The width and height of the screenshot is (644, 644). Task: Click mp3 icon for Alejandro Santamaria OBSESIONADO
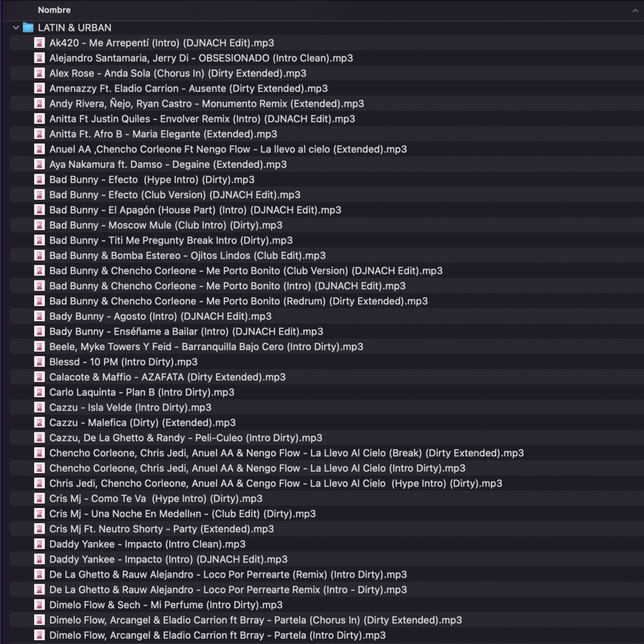(40, 58)
